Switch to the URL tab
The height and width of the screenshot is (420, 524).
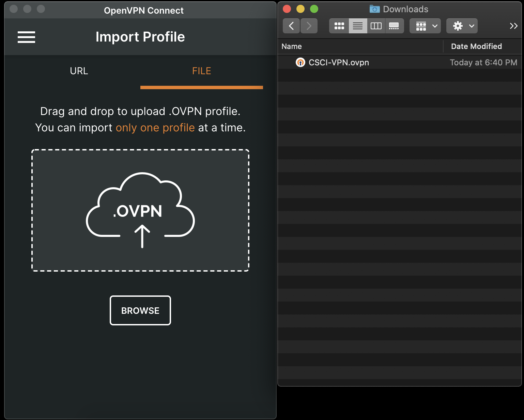tap(79, 71)
